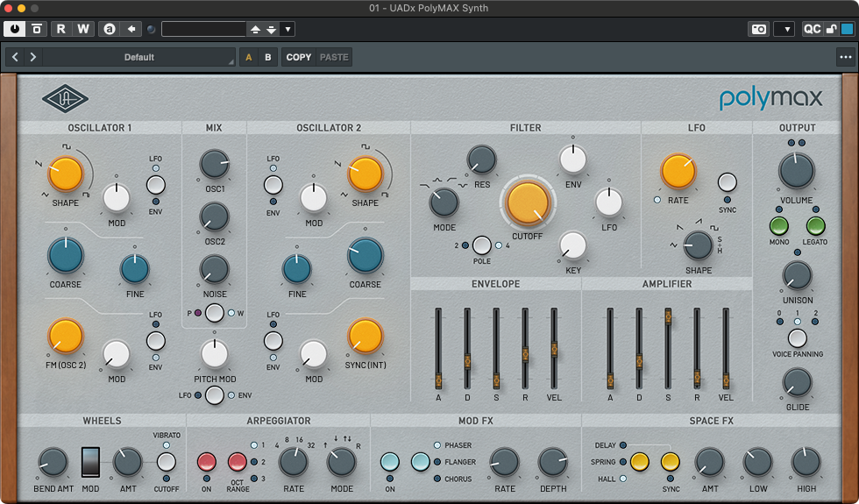
Task: Open the QC quick controls button
Action: [x=812, y=29]
